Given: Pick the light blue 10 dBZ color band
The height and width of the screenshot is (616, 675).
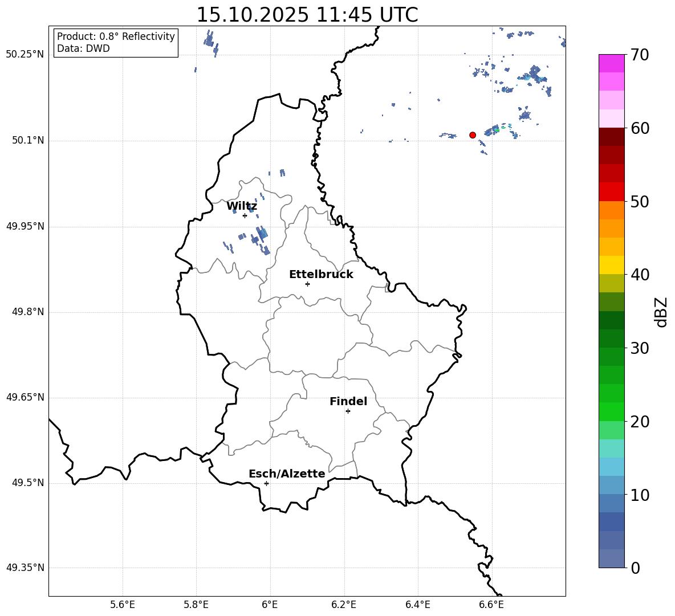Looking at the screenshot, I should click(612, 485).
